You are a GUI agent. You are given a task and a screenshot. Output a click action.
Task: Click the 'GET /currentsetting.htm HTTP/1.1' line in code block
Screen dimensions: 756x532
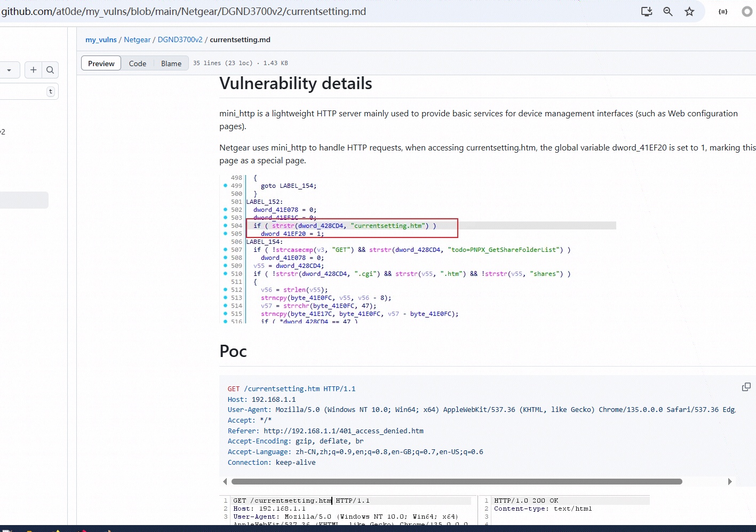(x=291, y=388)
